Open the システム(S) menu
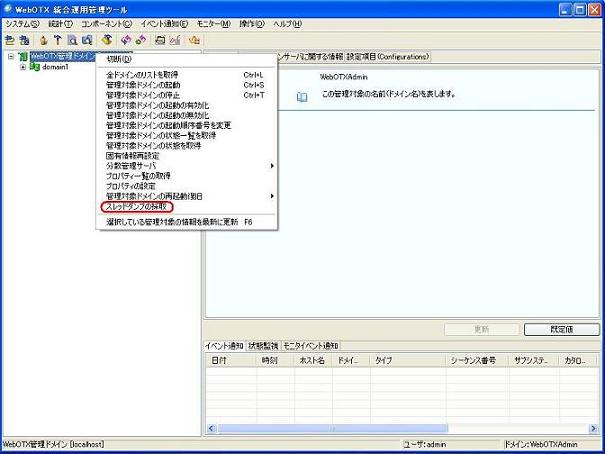The image size is (605, 454). (x=22, y=24)
